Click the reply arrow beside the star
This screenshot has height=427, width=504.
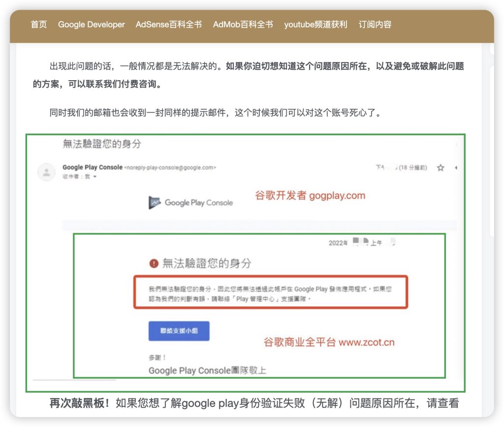(456, 167)
